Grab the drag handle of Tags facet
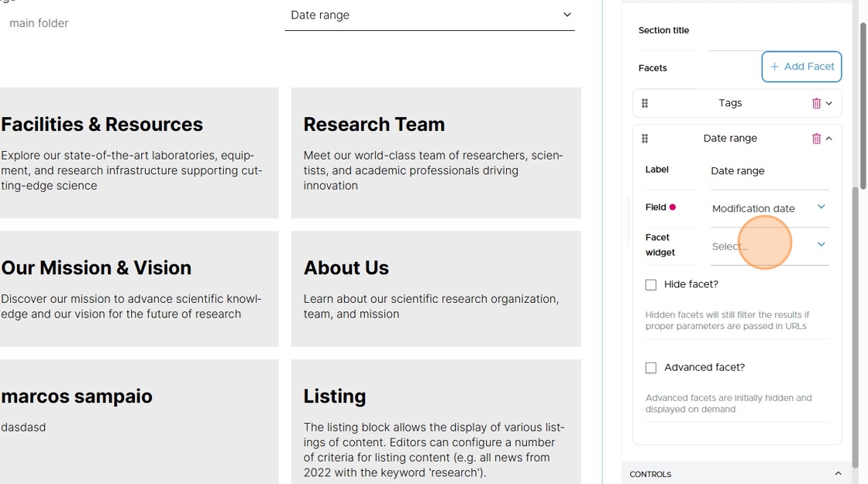This screenshot has height=484, width=868. click(645, 104)
